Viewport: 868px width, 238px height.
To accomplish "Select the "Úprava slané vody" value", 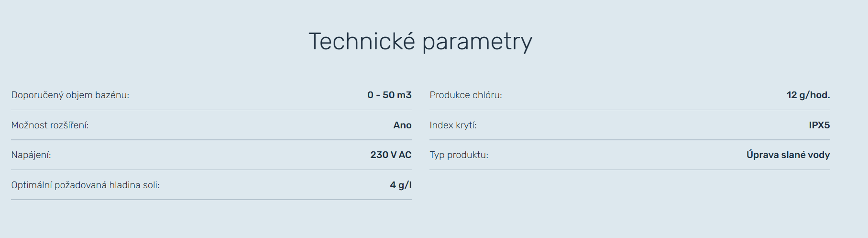I will pos(788,155).
